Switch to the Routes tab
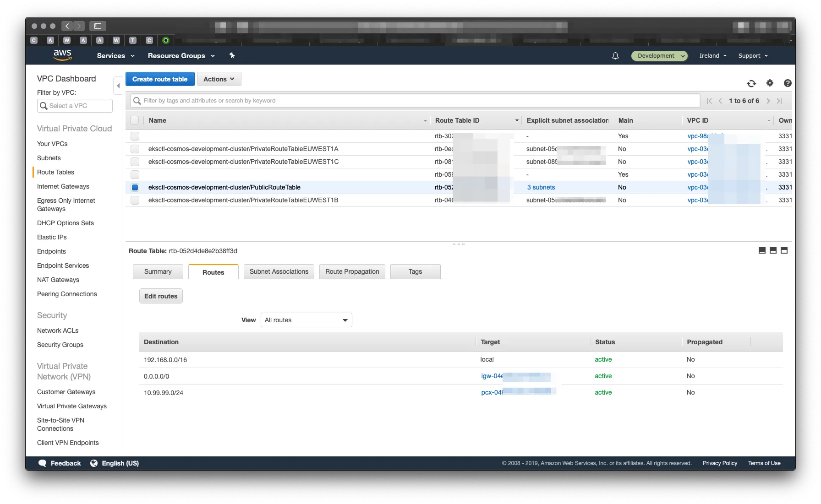The height and width of the screenshot is (504, 821). click(x=213, y=272)
